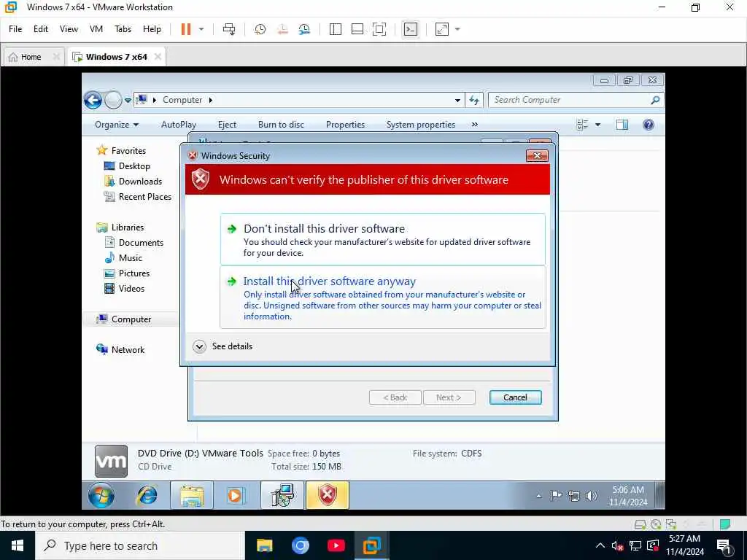
Task: Select Libraries in navigation pane
Action: click(x=120, y=227)
